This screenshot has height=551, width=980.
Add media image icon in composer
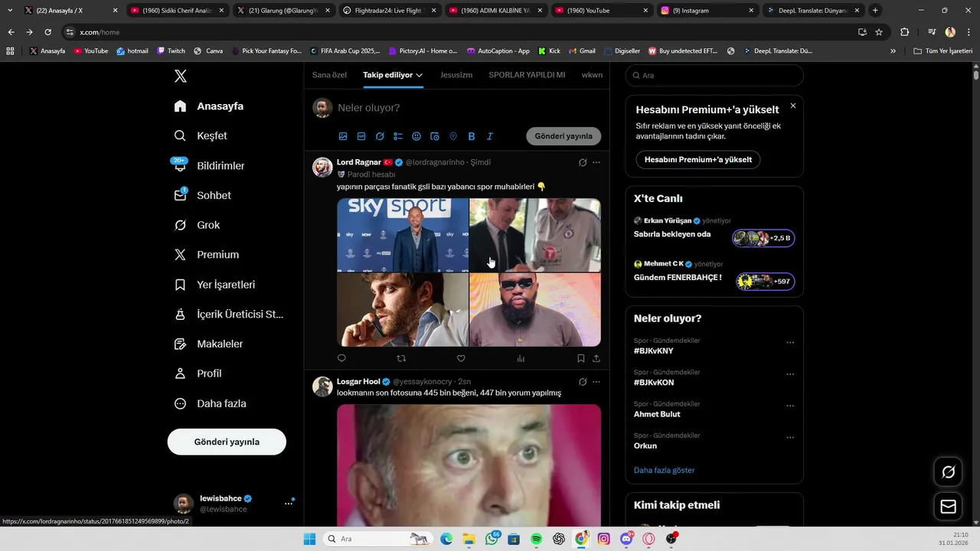(x=343, y=136)
